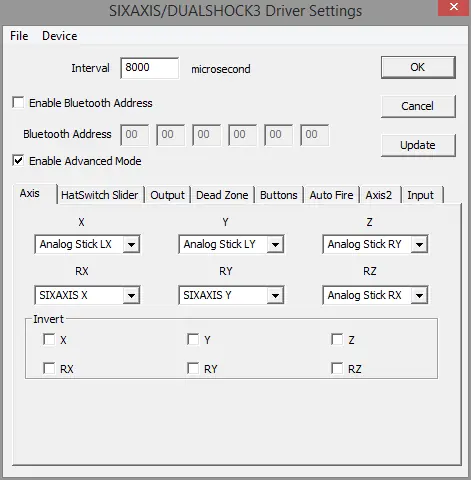Expand the X axis dropdown (Analog Stick LX)
Image resolution: width=471 pixels, height=480 pixels.
[x=131, y=244]
